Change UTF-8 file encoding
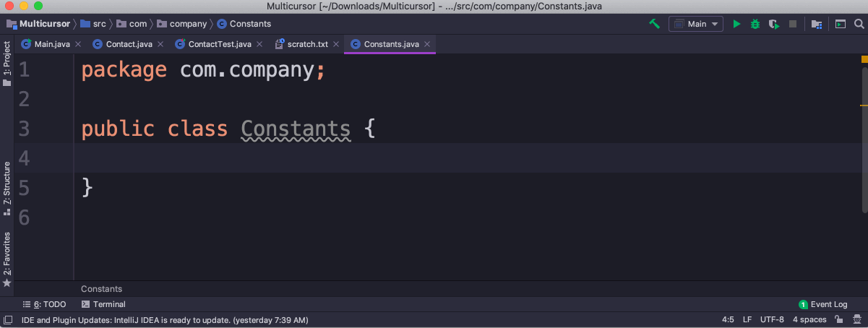The image size is (868, 328). click(x=772, y=319)
